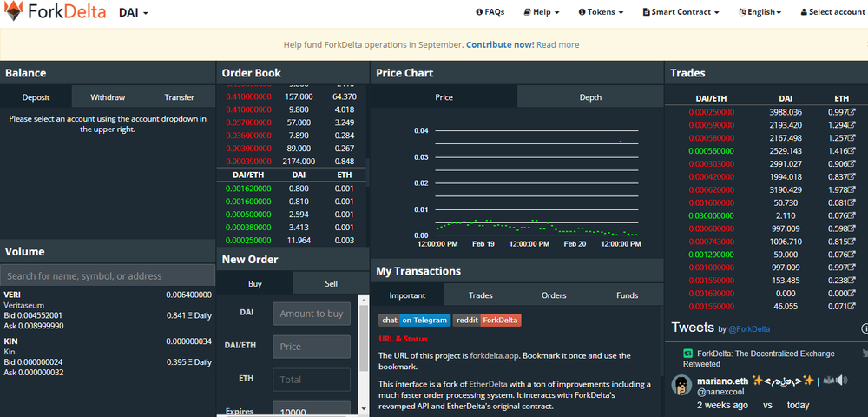Open transaction link for 0.000250000 trade row
868x417 pixels.
(852, 112)
